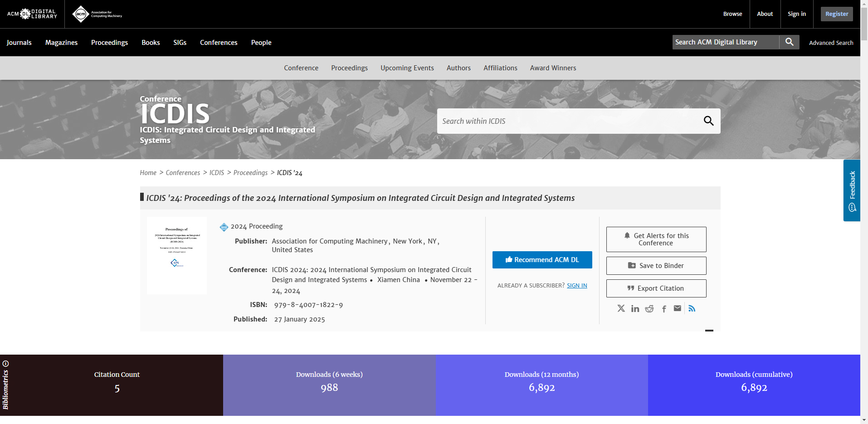Share on Facebook icon
The image size is (868, 424).
pos(664,309)
